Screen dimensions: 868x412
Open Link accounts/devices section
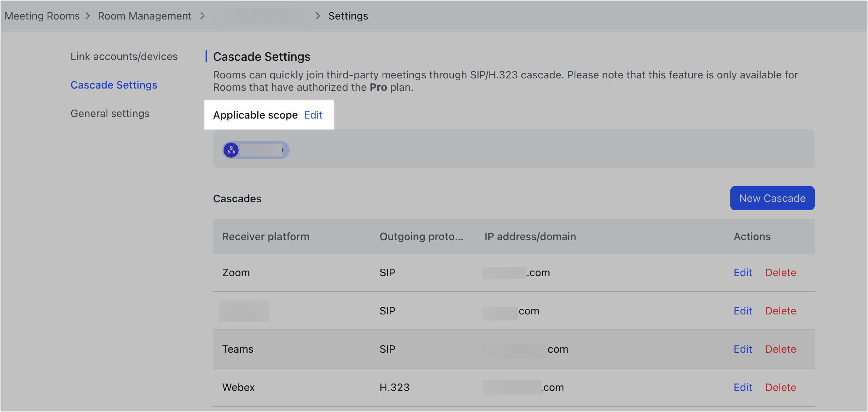tap(124, 56)
